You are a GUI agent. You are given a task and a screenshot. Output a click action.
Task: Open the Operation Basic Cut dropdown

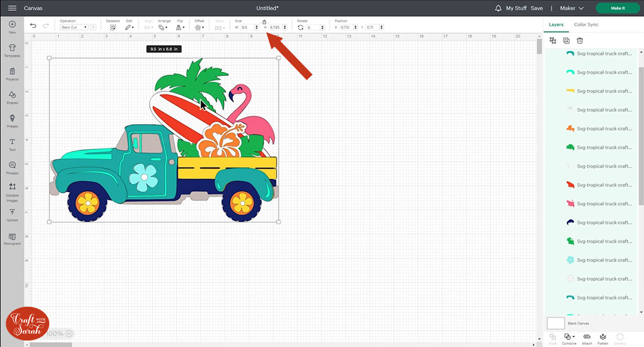click(x=74, y=27)
